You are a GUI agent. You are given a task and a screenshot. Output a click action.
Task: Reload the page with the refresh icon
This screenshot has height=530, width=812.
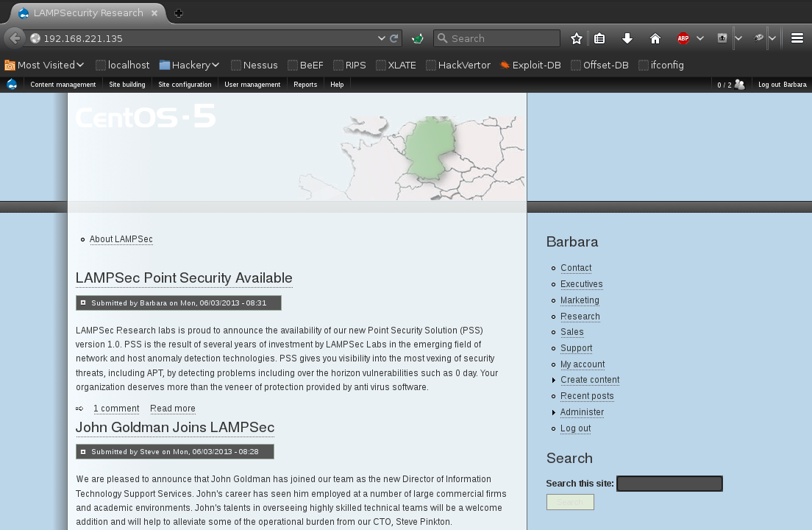pyautogui.click(x=394, y=38)
